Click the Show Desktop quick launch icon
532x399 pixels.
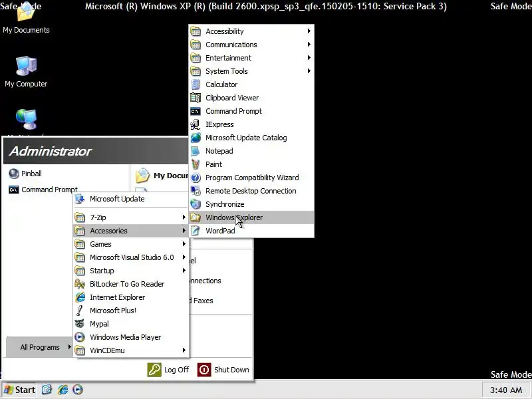47,390
